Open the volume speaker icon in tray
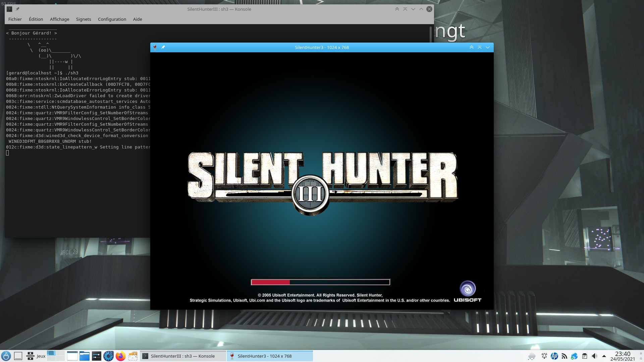The image size is (644, 362). tap(594, 356)
